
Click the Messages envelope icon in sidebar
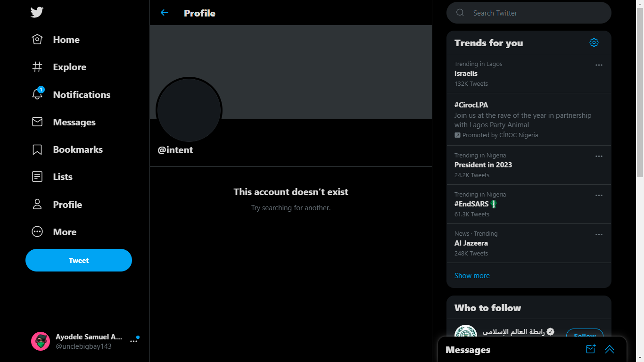click(37, 122)
